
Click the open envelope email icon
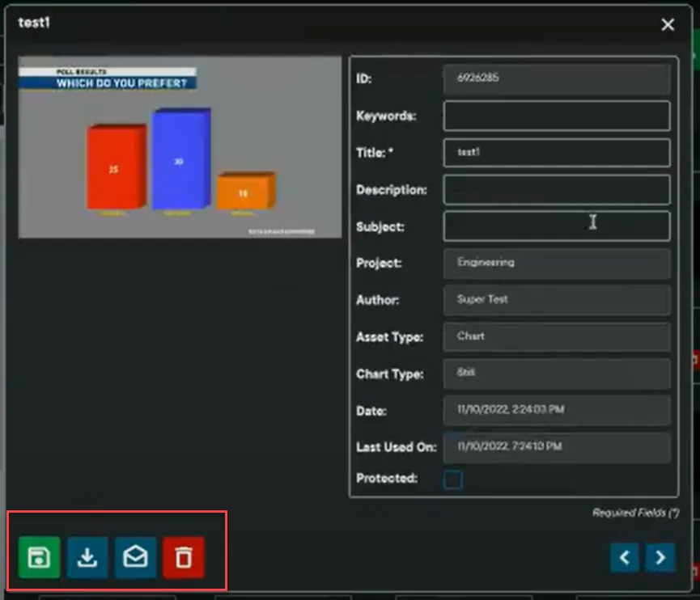click(135, 557)
